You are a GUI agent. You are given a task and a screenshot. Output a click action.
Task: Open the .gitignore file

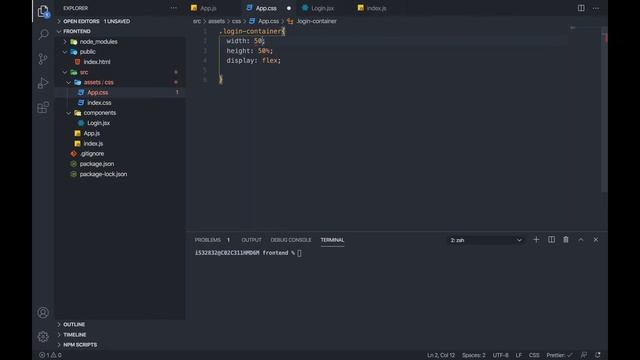tap(92, 154)
